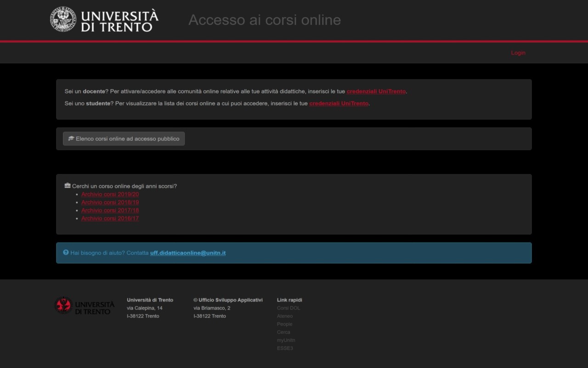This screenshot has height=368, width=588.
Task: Click 'Accesso ai corsi online' heading
Action: click(265, 20)
